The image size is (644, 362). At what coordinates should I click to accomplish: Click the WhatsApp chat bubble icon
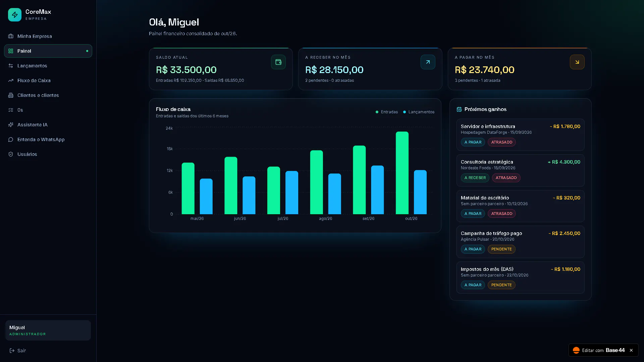[11, 139]
